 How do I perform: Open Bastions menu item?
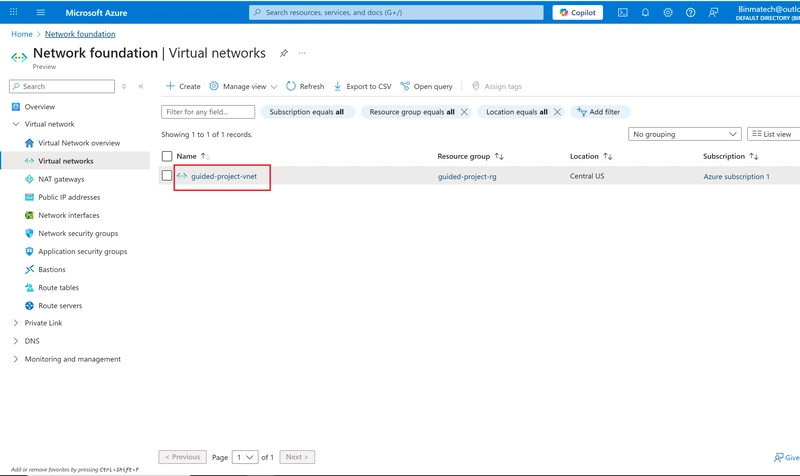52,269
